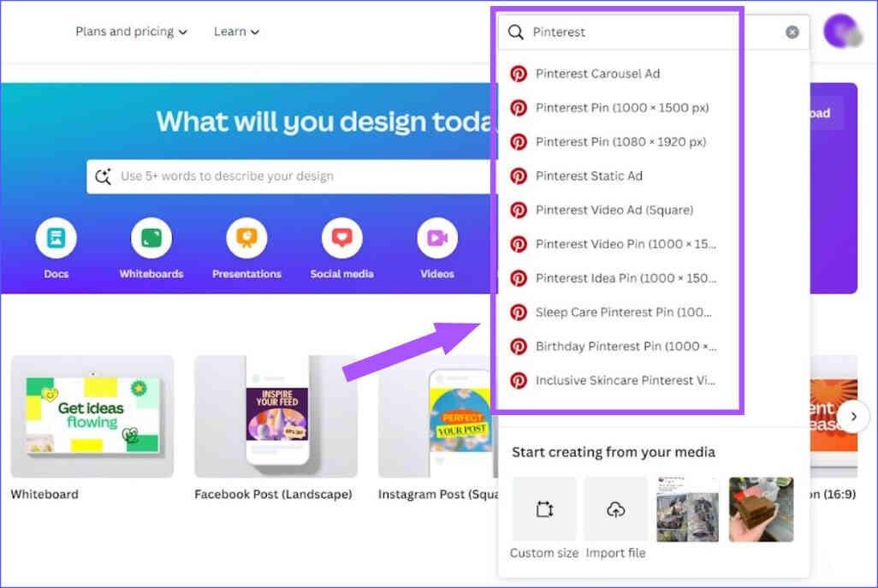Choose Pinterest Carousel Ad suggestion
This screenshot has height=588, width=878.
pyautogui.click(x=599, y=74)
